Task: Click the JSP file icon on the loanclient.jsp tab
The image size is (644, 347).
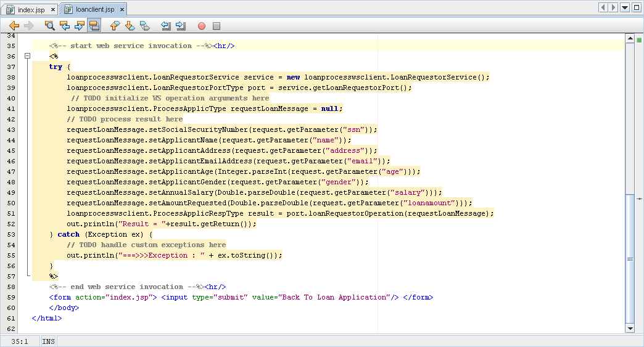Action: 68,9
